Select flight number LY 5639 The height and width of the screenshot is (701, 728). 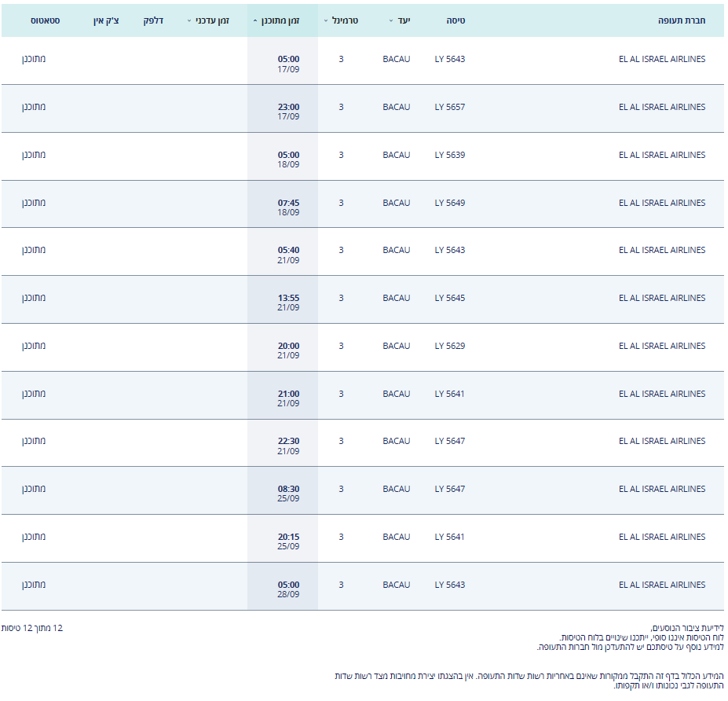click(449, 155)
